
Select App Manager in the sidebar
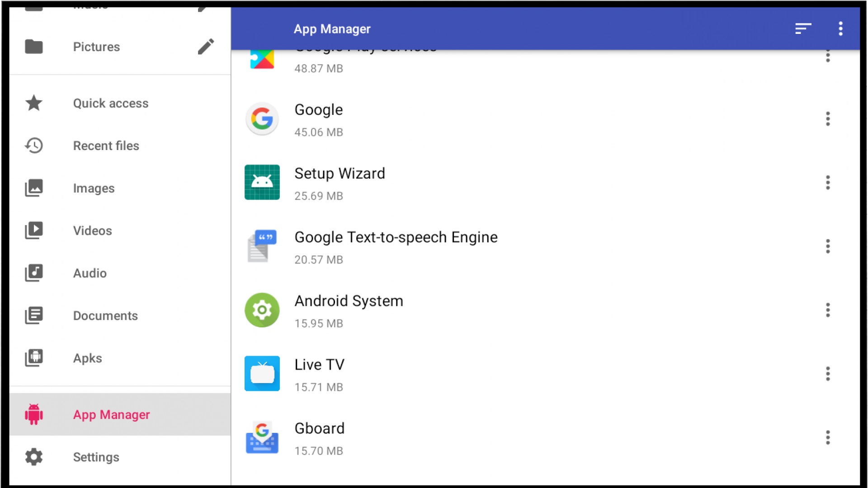point(111,414)
